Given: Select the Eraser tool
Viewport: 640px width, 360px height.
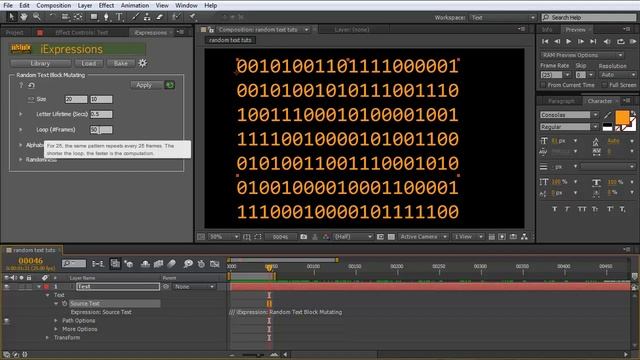Looking at the screenshot, I should pyautogui.click(x=160, y=17).
